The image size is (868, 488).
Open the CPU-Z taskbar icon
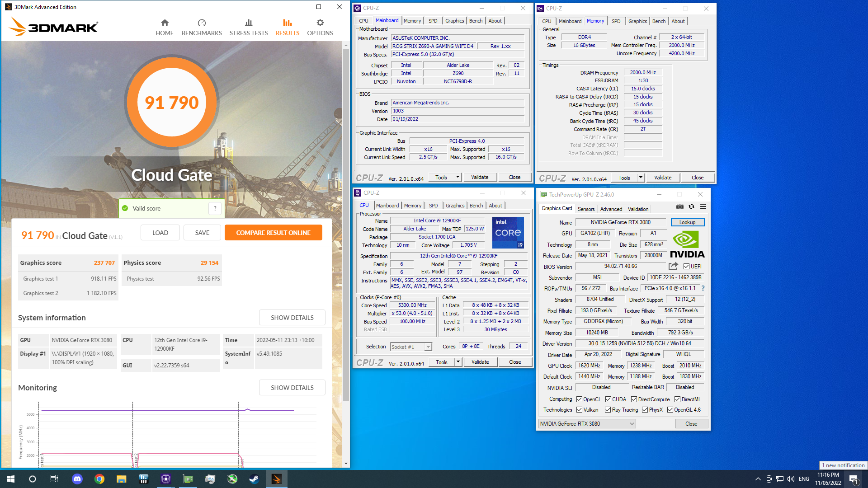click(x=166, y=479)
